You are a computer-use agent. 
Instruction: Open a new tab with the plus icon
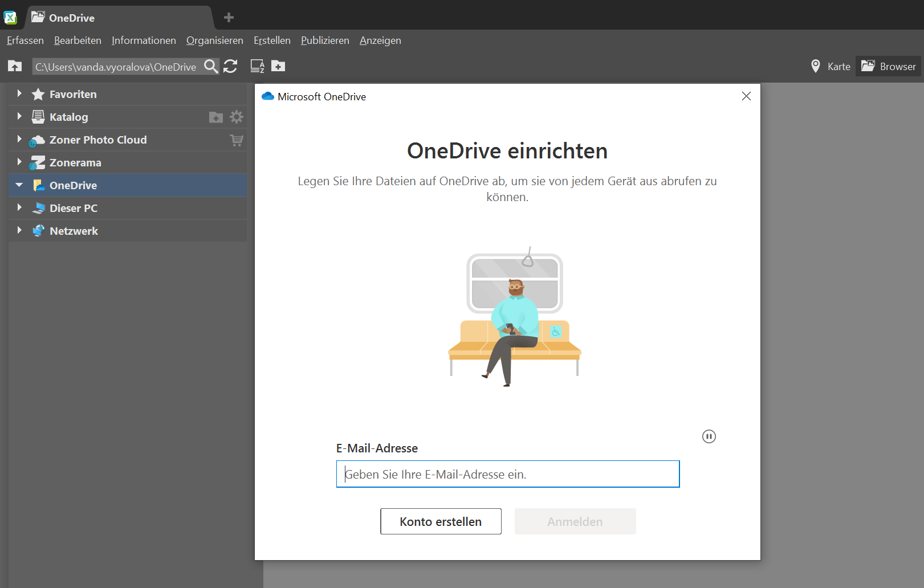[229, 18]
